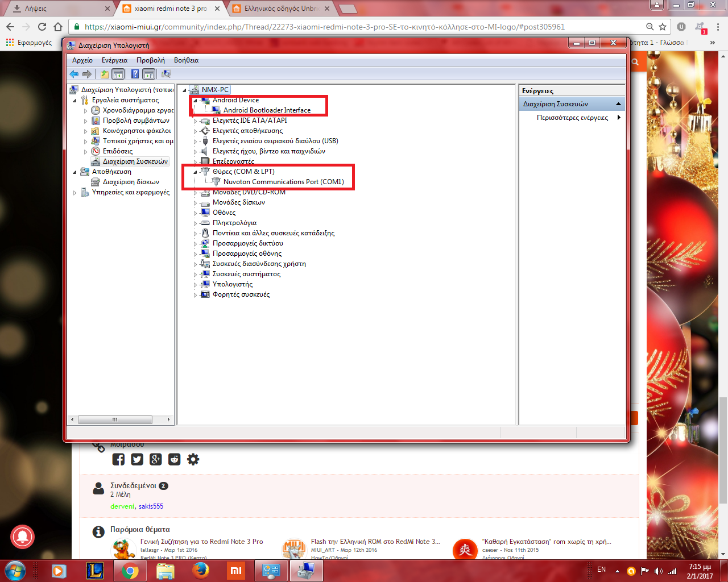This screenshot has height=582, width=728.
Task: Expand the Κοινόχρηστοι φάκελοι node
Action: point(86,131)
